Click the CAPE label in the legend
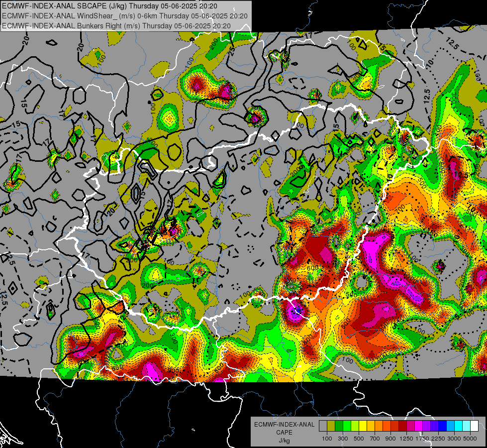The image size is (487, 448). pos(284,433)
